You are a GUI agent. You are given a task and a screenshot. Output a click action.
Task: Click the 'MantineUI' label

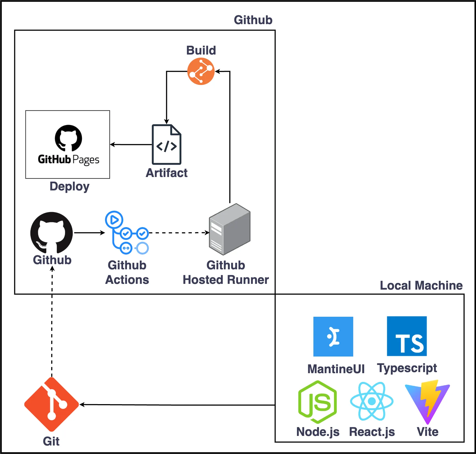336,369
